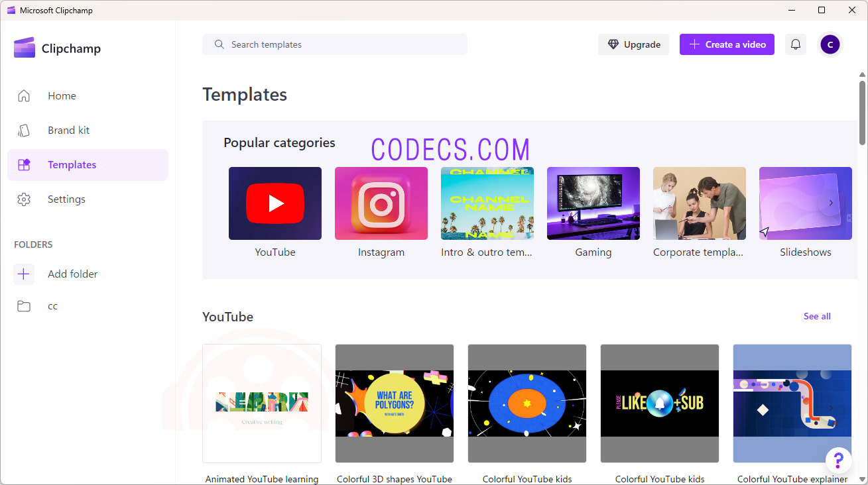The image size is (868, 485).
Task: Select Colorful YouTube explainer template
Action: (792, 403)
